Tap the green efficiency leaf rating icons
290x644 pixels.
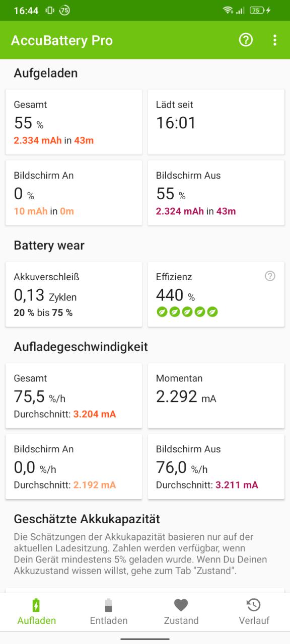(x=187, y=311)
